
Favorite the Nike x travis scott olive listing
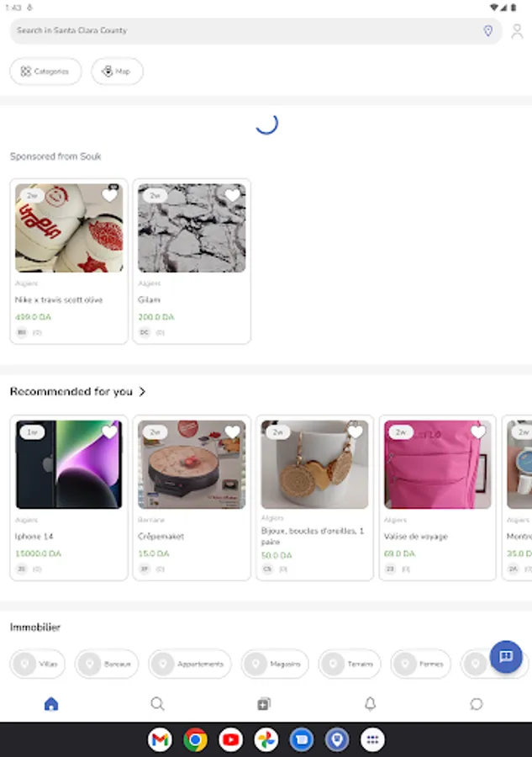[x=109, y=195]
